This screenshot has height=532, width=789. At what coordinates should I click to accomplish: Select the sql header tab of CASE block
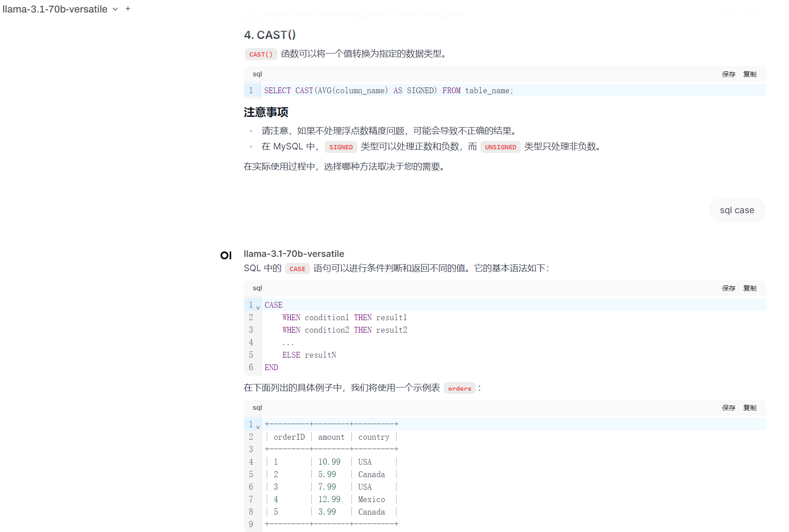click(x=257, y=288)
